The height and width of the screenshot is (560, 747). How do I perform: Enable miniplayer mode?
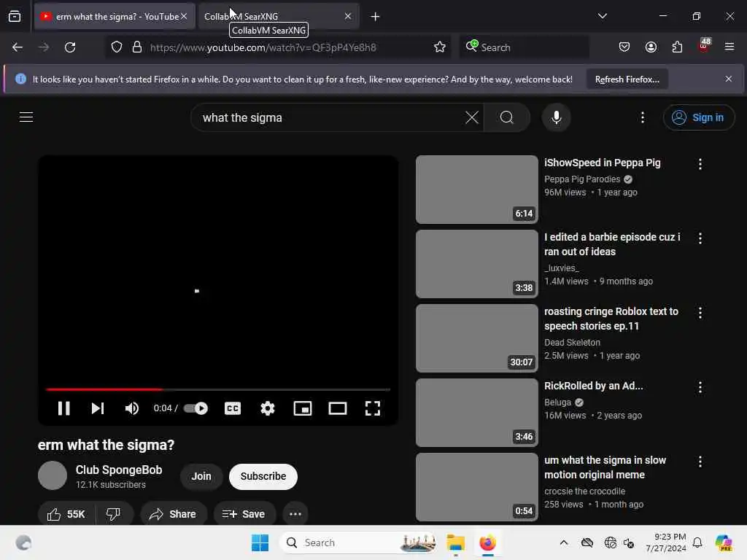tap(303, 408)
